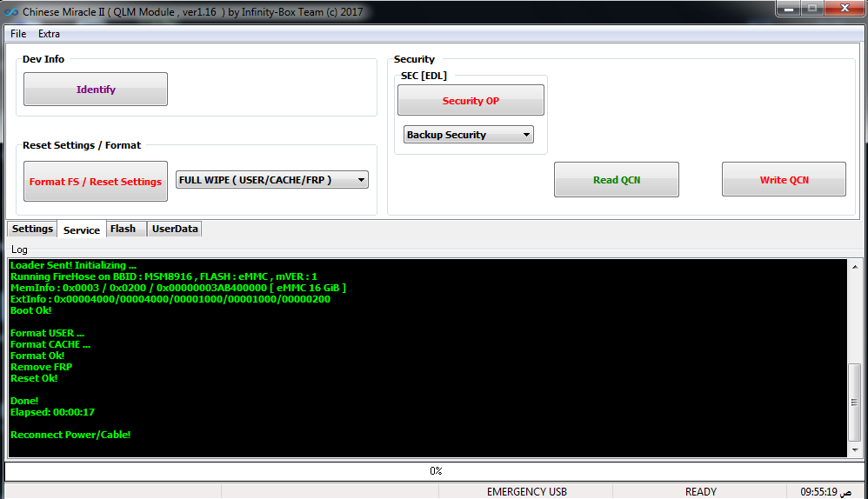Screen dimensions: 868x499
Task: Click the Identify button
Action: [96, 89]
